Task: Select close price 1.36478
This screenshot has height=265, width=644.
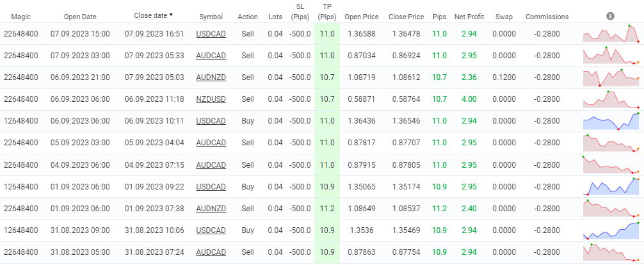Action: pos(407,34)
